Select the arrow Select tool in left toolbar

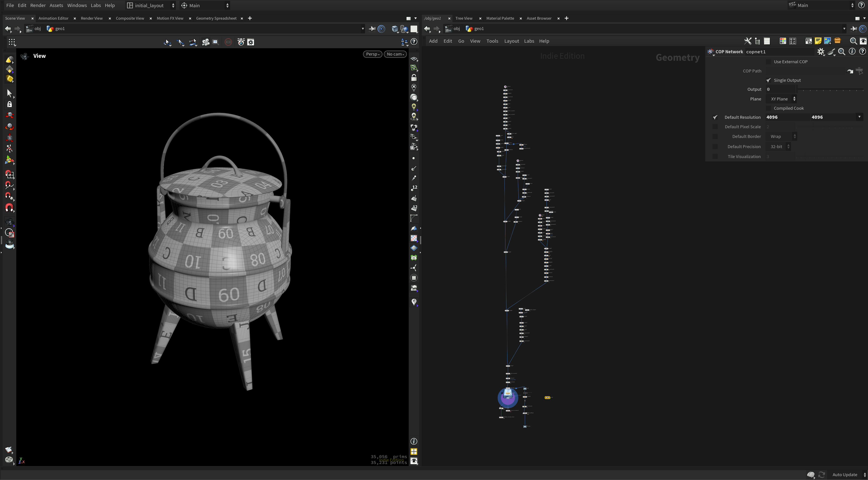pyautogui.click(x=9, y=93)
